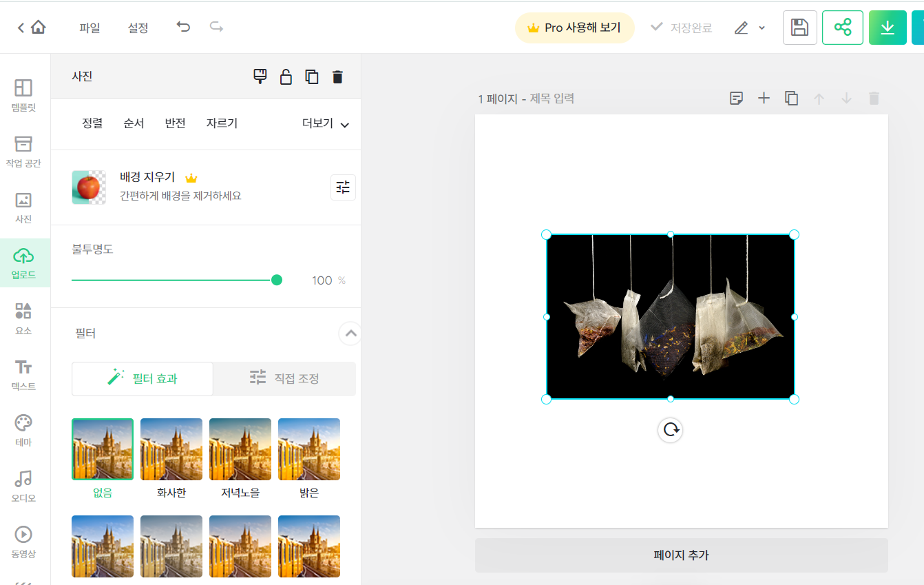
Task: Open the 파일 menu
Action: (x=90, y=28)
